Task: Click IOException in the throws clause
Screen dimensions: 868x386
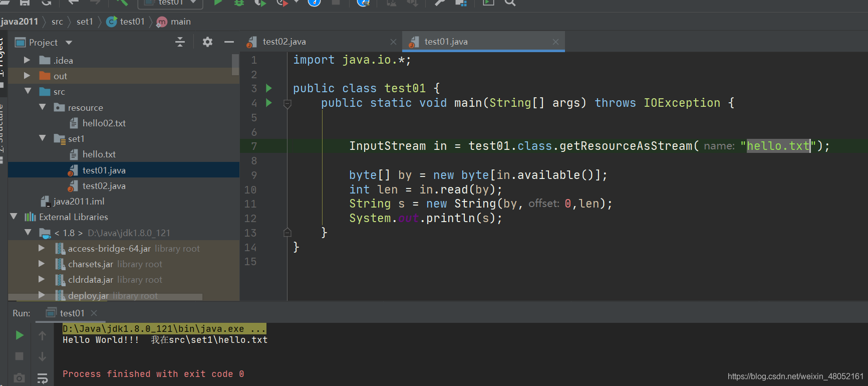Action: coord(682,103)
